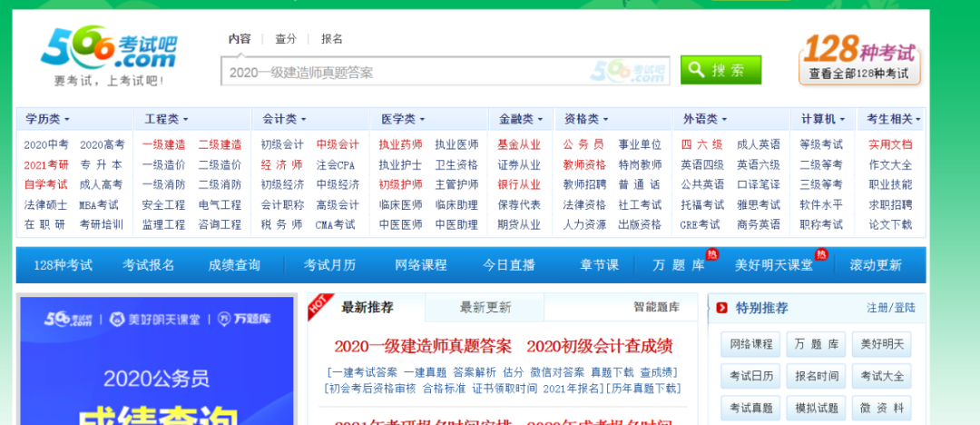Click the 网络课程 button under 特别推荐
The image size is (980, 425).
[x=750, y=344]
